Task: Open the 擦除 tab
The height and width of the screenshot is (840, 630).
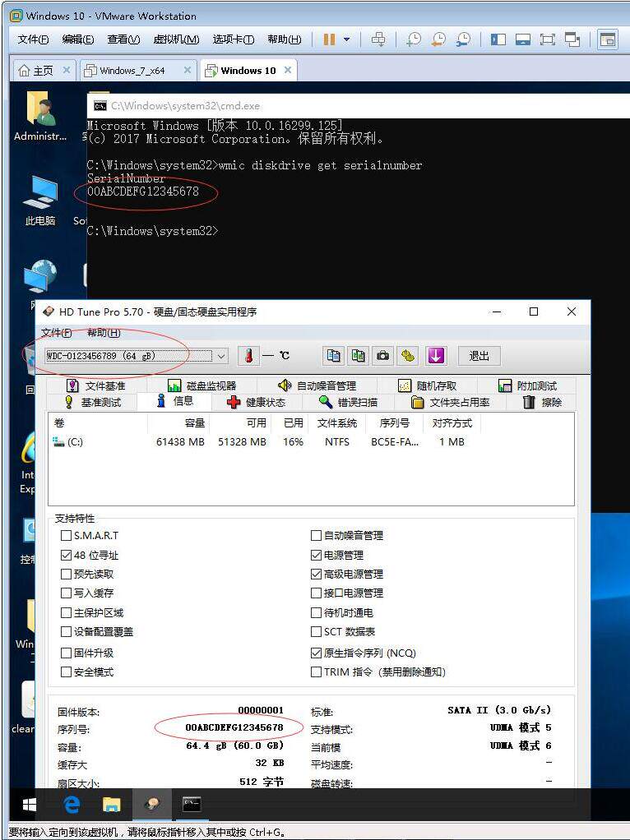Action: tap(543, 402)
